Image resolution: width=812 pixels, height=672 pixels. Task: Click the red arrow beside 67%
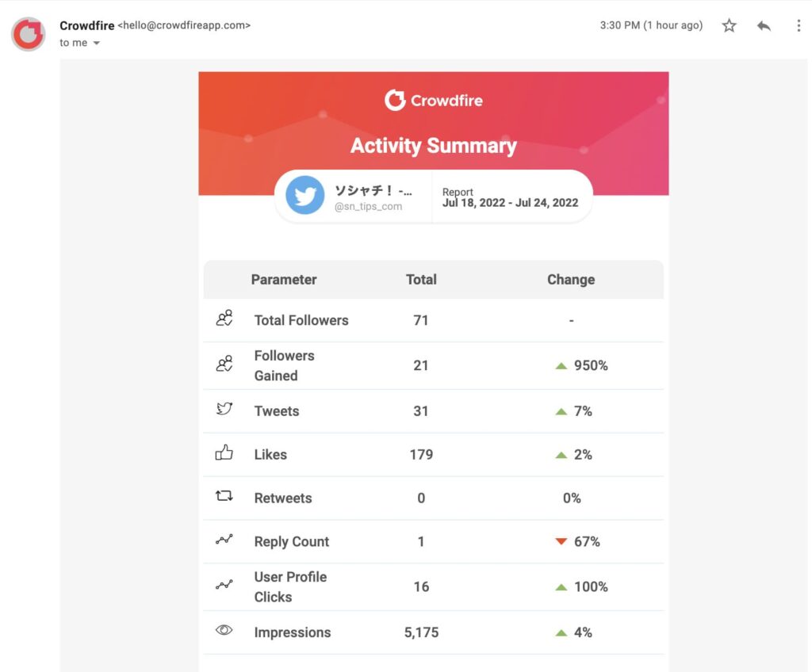point(561,541)
